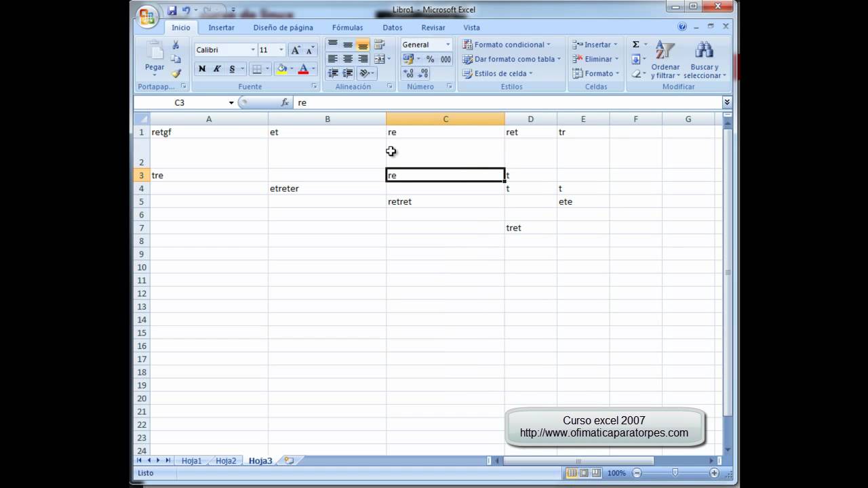Open Buscar y seleccionar menu

point(705,60)
